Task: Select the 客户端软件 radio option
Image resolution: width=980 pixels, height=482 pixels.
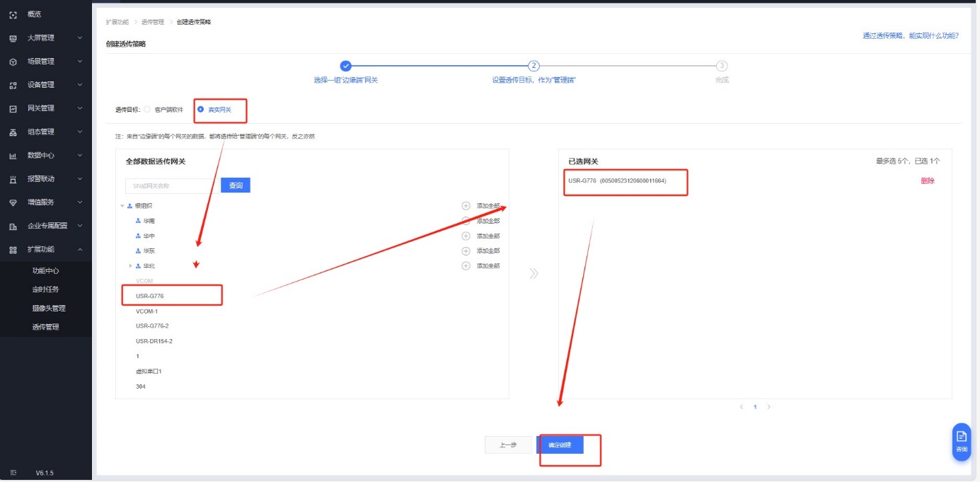Action: 147,110
